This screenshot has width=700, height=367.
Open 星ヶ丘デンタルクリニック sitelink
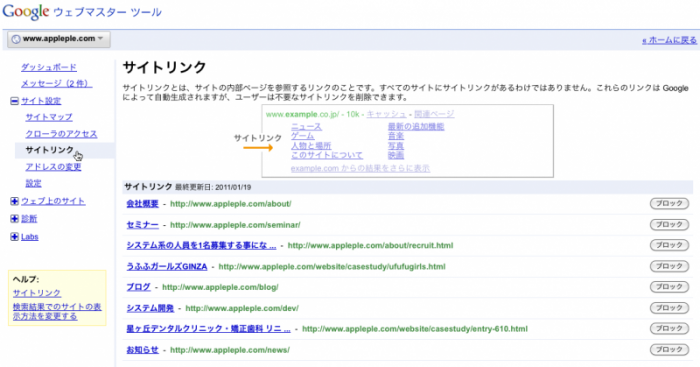coord(208,329)
